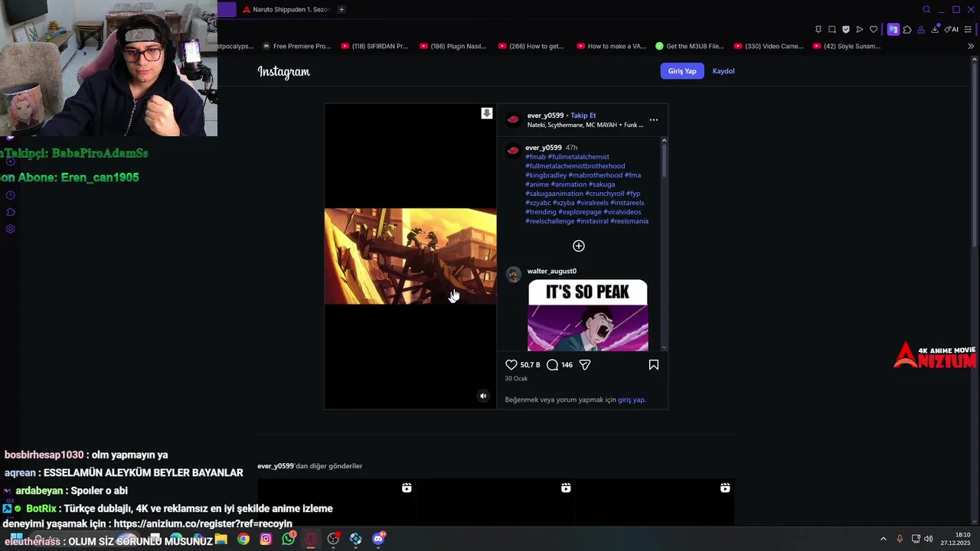Save the post with bookmark icon
Image resolution: width=980 pixels, height=551 pixels.
(x=653, y=365)
